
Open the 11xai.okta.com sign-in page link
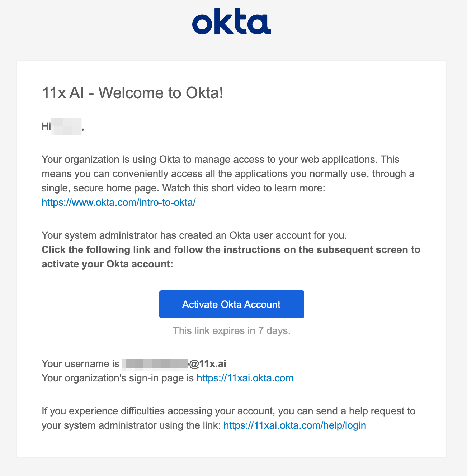tap(245, 378)
